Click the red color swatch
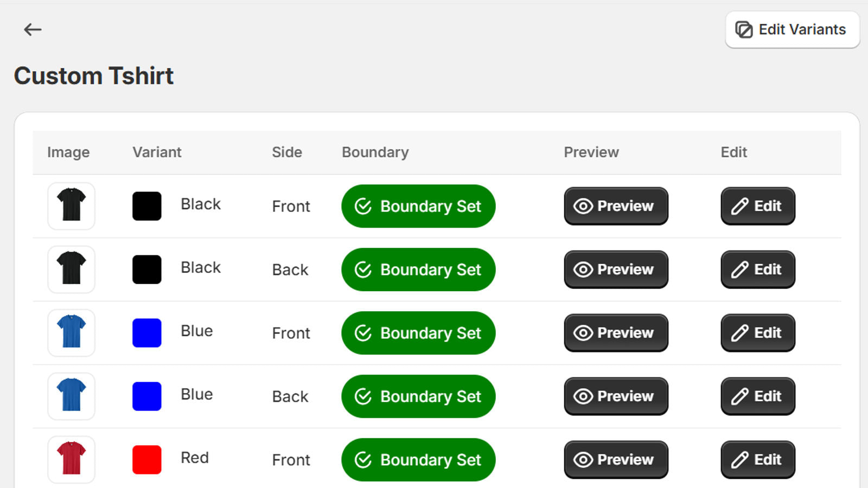 [x=147, y=460]
